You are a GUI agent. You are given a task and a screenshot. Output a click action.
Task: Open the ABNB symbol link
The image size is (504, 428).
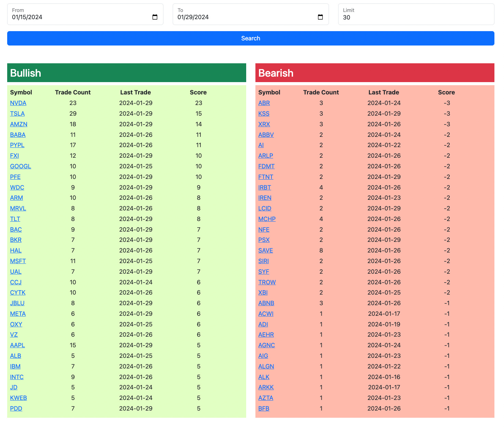coord(266,303)
